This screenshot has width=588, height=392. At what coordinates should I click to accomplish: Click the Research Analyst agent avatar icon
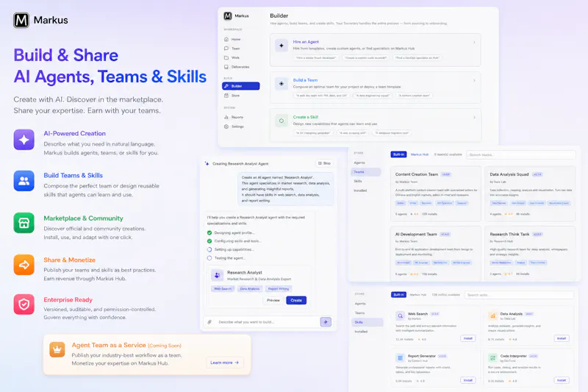pos(217,275)
